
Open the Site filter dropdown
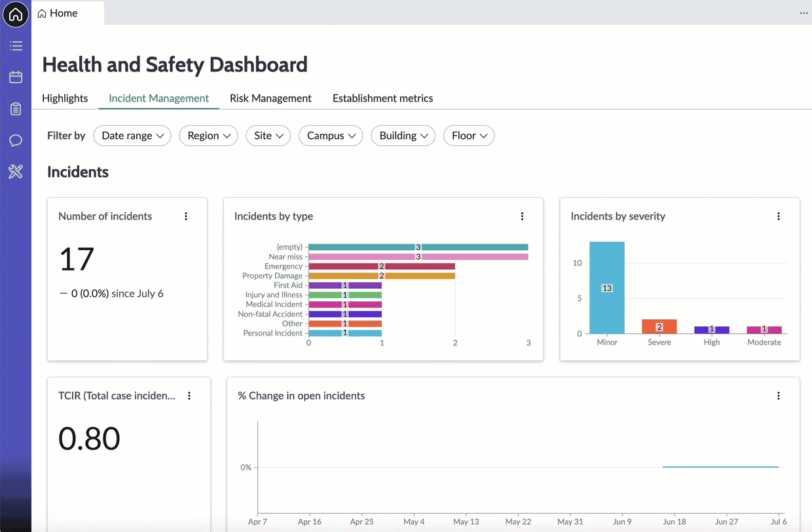click(268, 136)
